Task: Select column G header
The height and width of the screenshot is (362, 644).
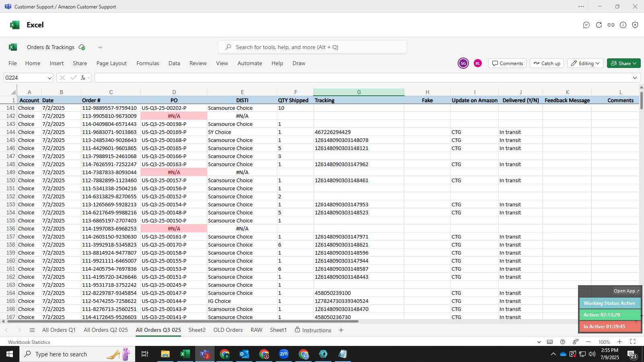Action: coord(359,92)
